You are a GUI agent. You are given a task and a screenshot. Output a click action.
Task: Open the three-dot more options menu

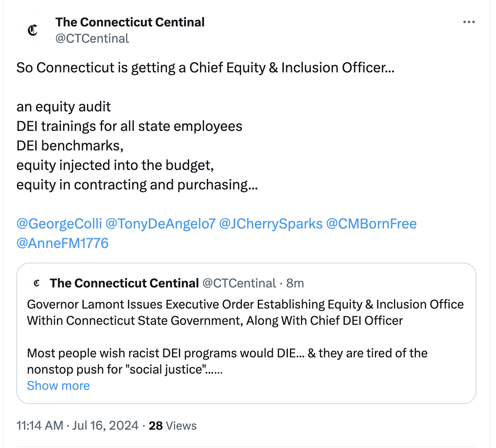pos(469,22)
